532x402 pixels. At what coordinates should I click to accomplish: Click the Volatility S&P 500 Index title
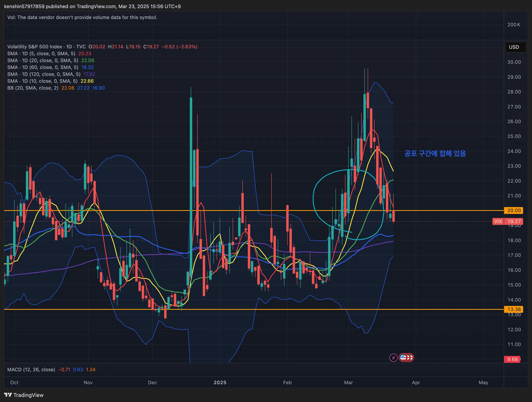tap(35, 47)
